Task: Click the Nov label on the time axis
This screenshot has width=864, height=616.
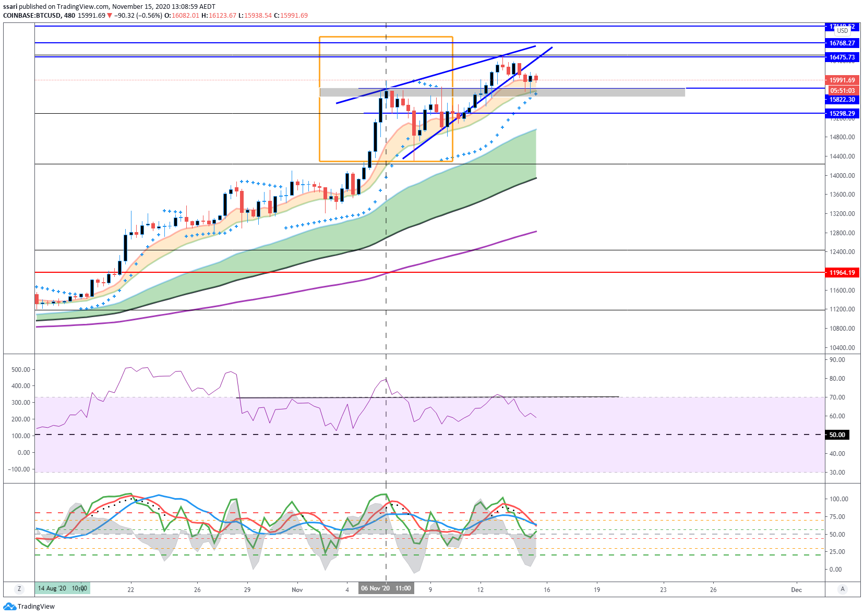Action: tap(297, 590)
